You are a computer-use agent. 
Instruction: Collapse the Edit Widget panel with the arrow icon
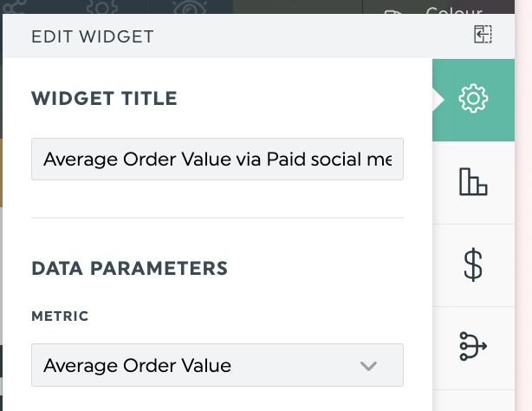tap(483, 34)
